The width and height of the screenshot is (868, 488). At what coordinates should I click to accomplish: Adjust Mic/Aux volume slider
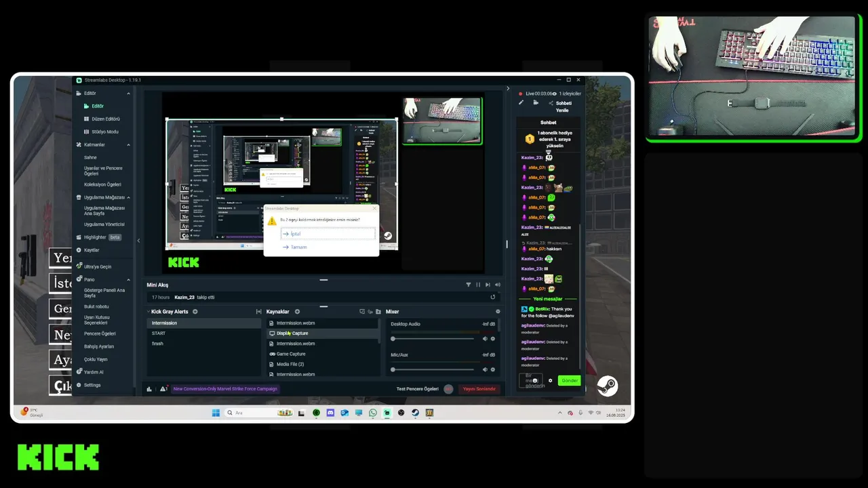click(433, 369)
